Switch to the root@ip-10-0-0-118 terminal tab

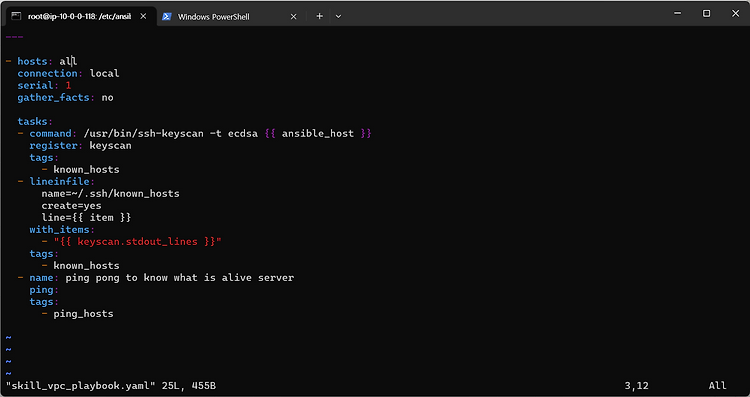click(79, 16)
